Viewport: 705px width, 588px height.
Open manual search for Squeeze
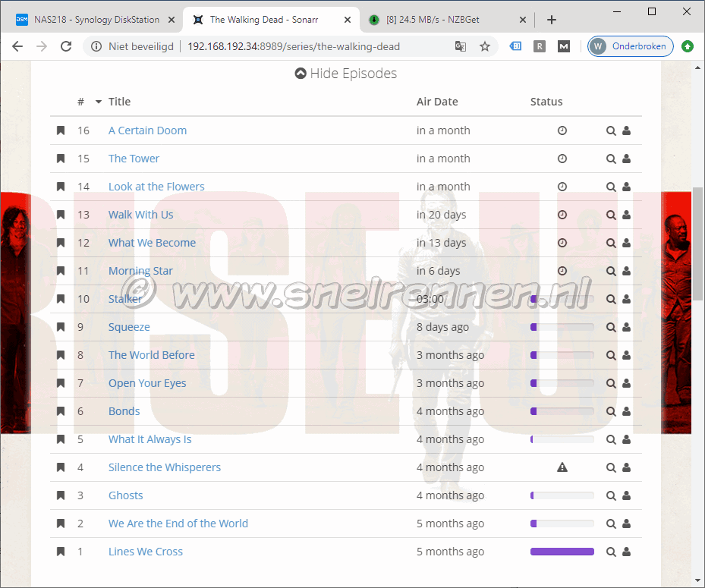[626, 327]
